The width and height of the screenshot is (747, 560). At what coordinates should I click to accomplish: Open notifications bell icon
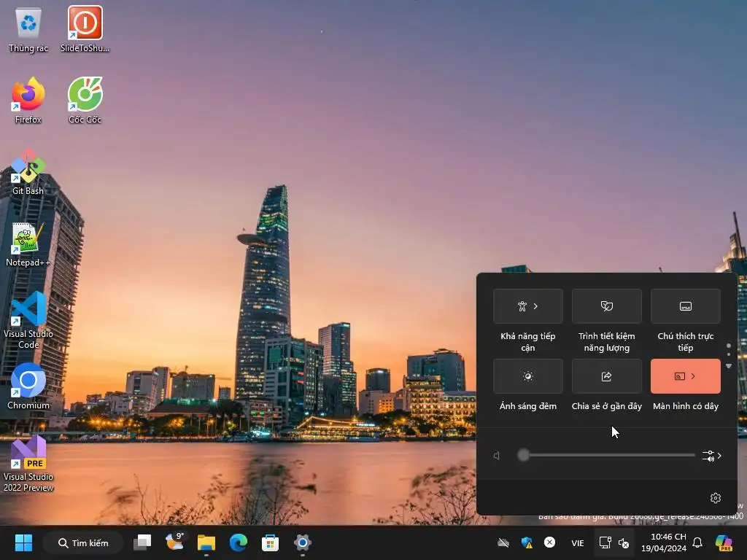[x=697, y=542]
